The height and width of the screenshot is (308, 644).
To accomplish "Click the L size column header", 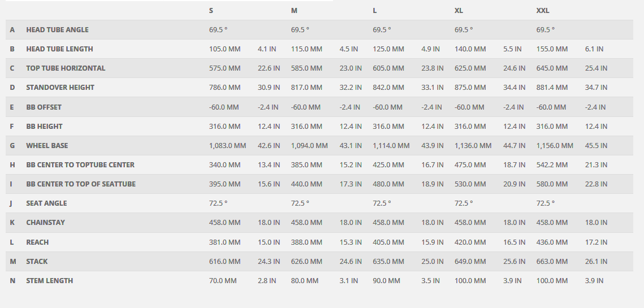I will (x=375, y=11).
